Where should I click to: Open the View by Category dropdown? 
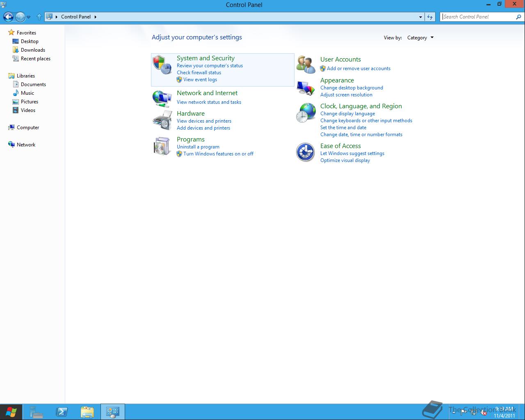point(420,38)
